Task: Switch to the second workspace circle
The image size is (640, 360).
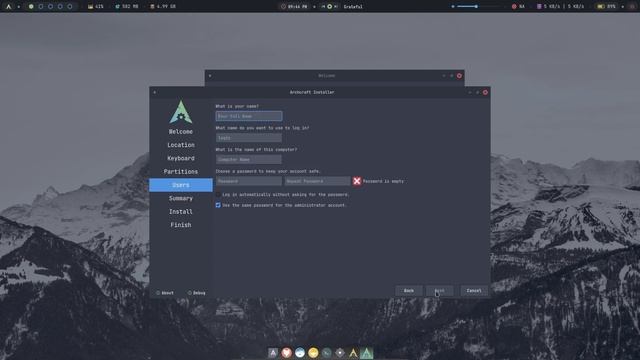Action: [x=41, y=7]
